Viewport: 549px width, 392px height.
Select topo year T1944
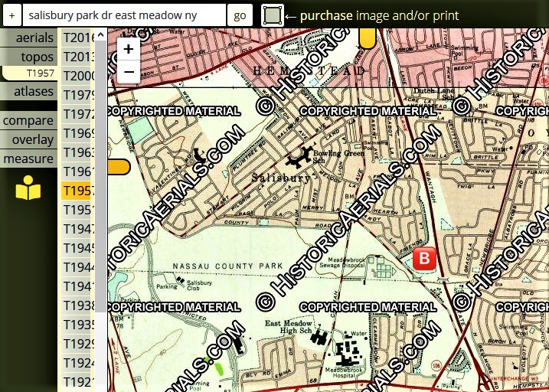77,267
